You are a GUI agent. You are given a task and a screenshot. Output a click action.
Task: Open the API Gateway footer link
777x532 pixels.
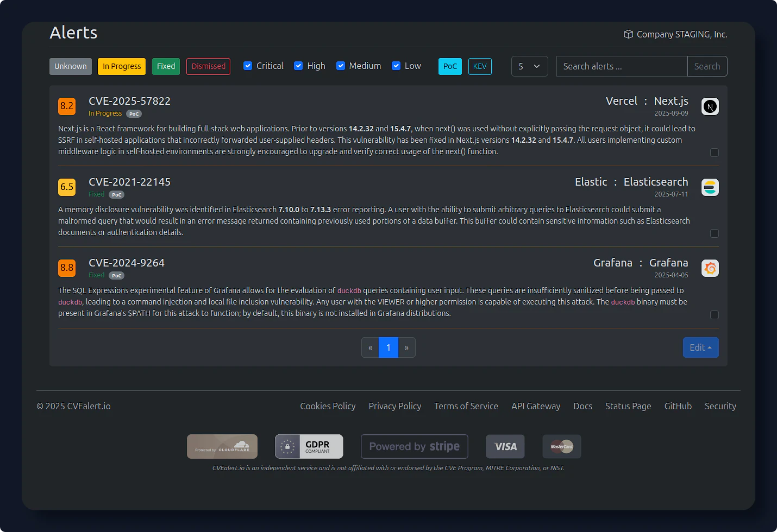[x=535, y=406]
